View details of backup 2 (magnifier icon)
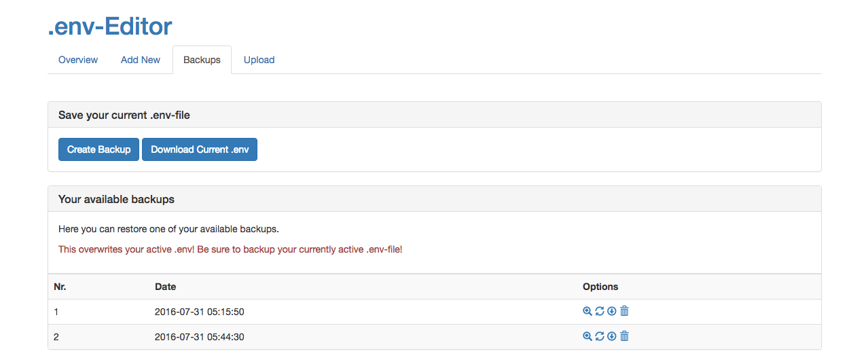The width and height of the screenshot is (868, 362). (587, 336)
